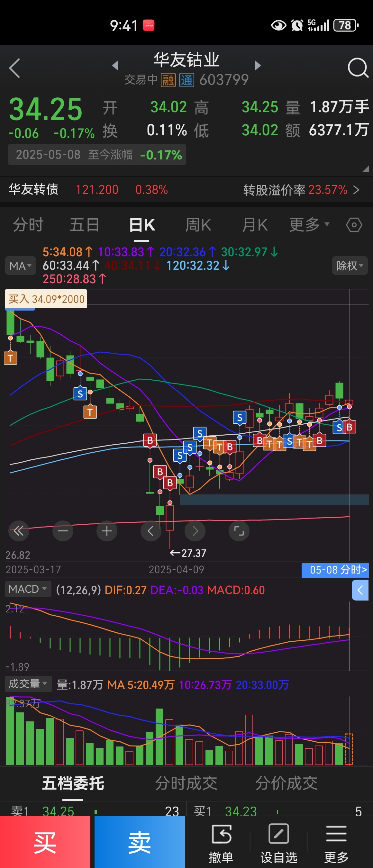373x868 pixels.
Task: Tap the 2025-03-17 date label
Action: (x=33, y=570)
